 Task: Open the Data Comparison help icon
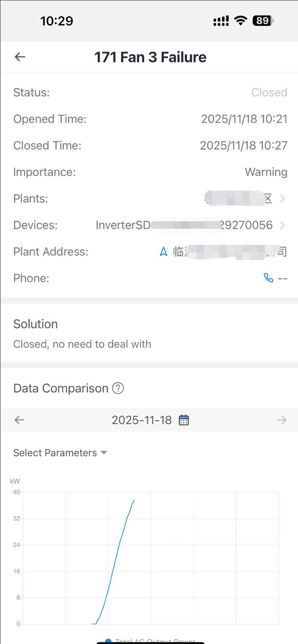(118, 388)
